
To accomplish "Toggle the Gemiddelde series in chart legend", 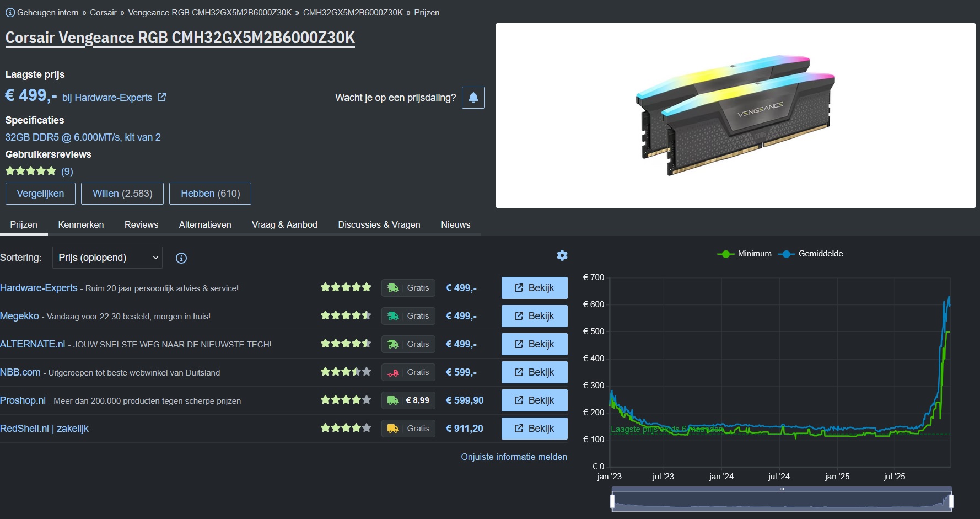I will [x=810, y=254].
